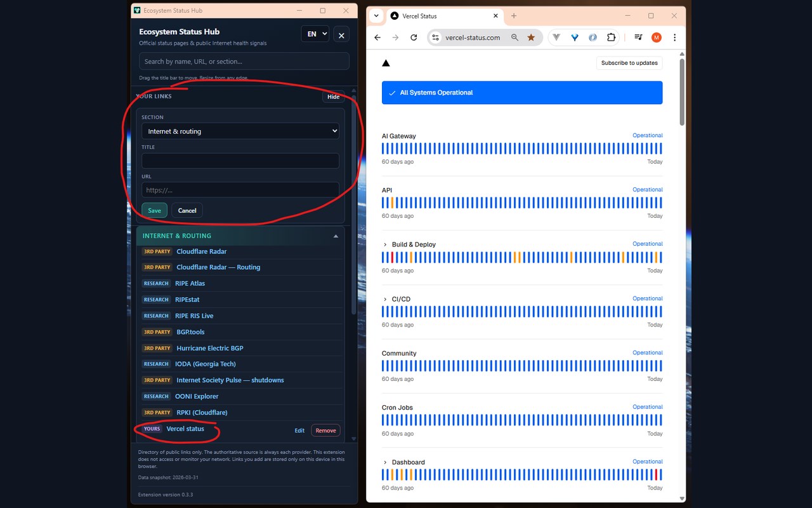812x508 pixels.
Task: Click the All Systems Operational banner
Action: pyautogui.click(x=522, y=93)
